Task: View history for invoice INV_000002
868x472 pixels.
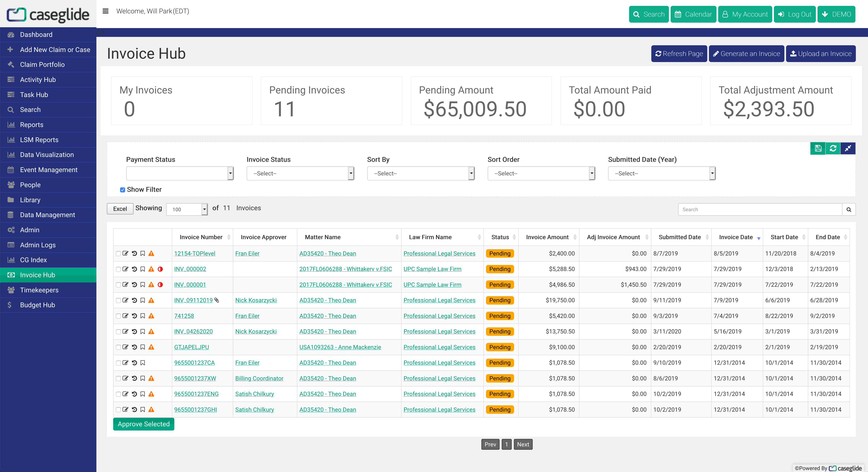Action: (135, 269)
